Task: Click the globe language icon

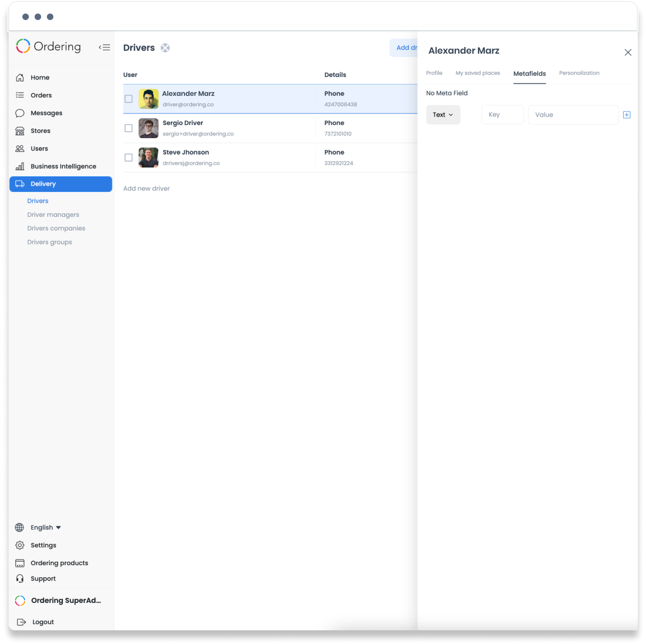Action: [x=19, y=527]
